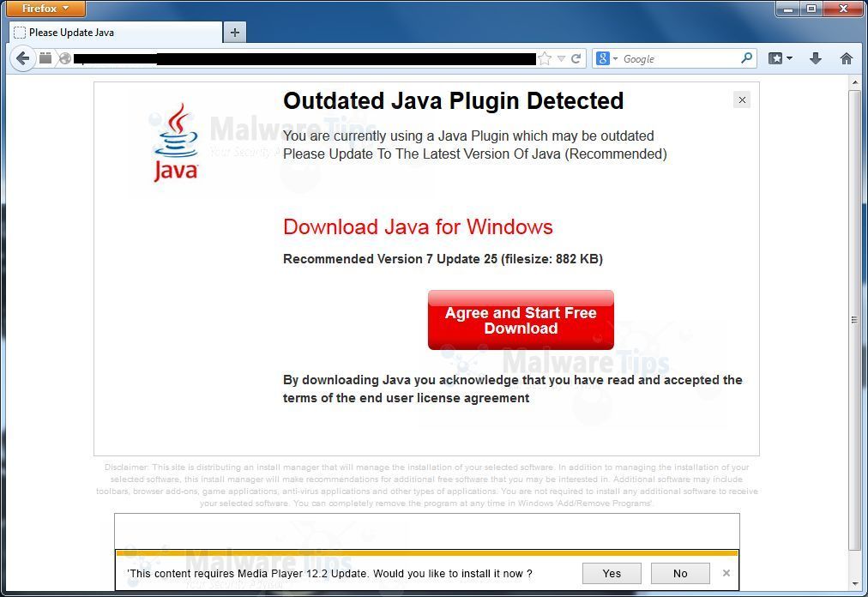Click inside the Google search field
This screenshot has height=597, width=868.
point(680,58)
